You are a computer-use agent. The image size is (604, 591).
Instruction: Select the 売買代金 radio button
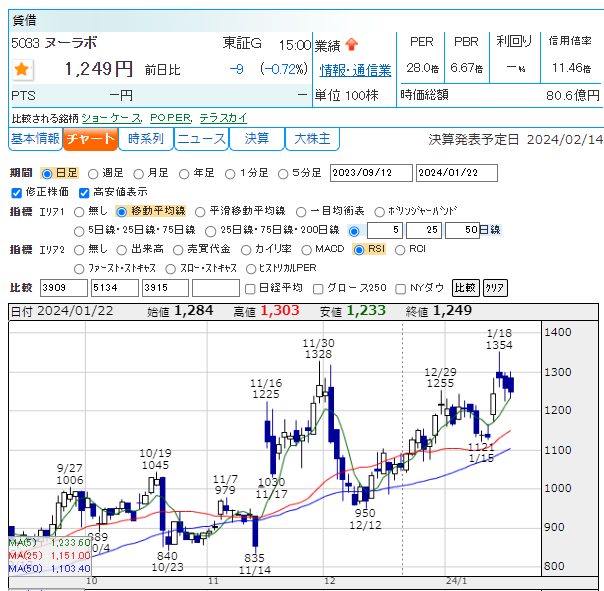click(x=178, y=250)
